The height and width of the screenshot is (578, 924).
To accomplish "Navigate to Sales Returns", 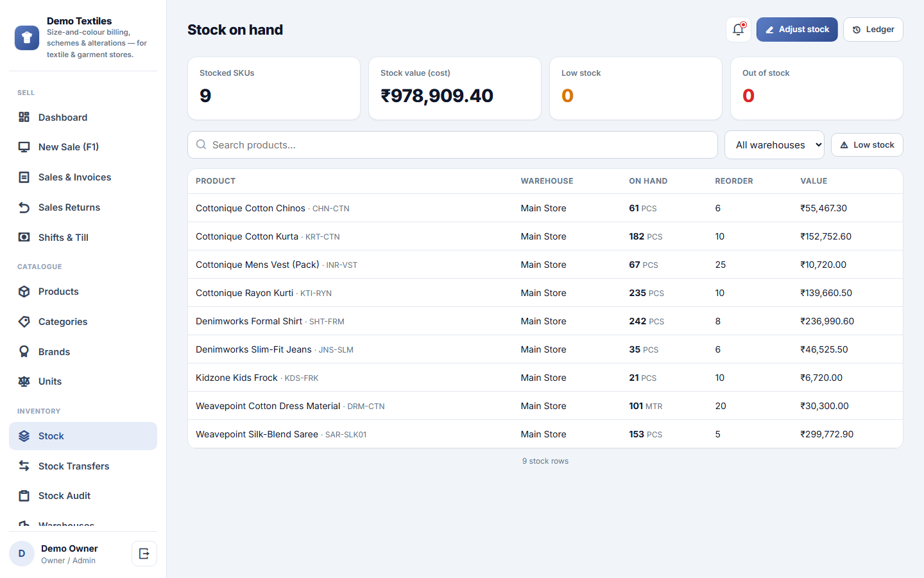I will (x=83, y=207).
